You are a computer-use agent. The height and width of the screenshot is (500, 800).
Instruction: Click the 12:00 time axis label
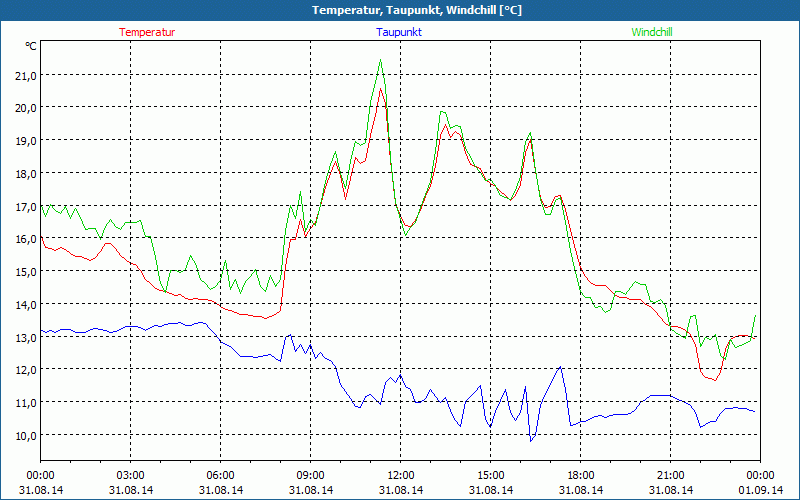[401, 476]
